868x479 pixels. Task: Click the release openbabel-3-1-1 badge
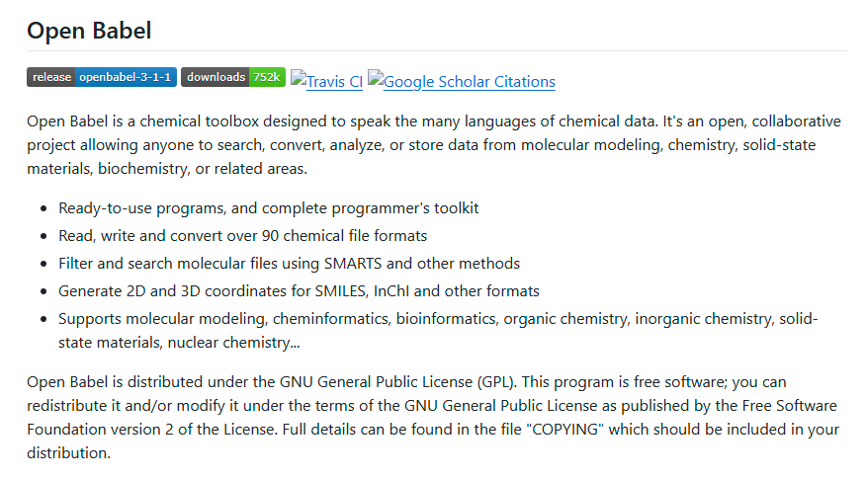coord(102,77)
